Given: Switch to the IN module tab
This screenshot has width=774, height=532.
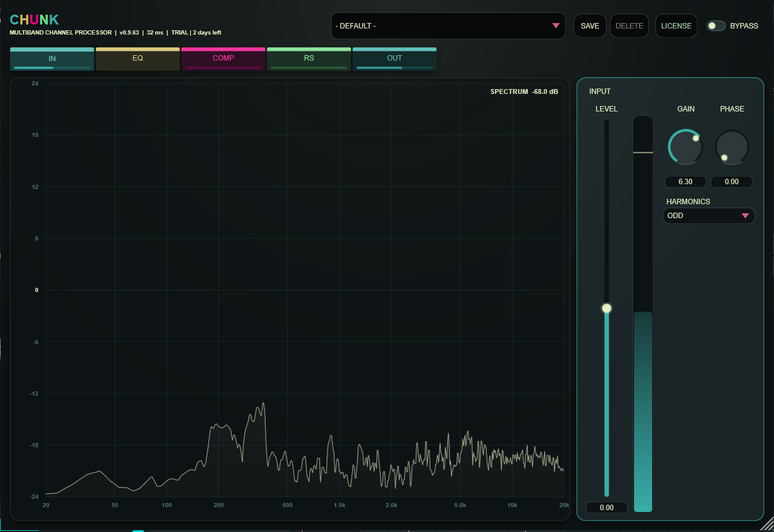Looking at the screenshot, I should coord(52,59).
